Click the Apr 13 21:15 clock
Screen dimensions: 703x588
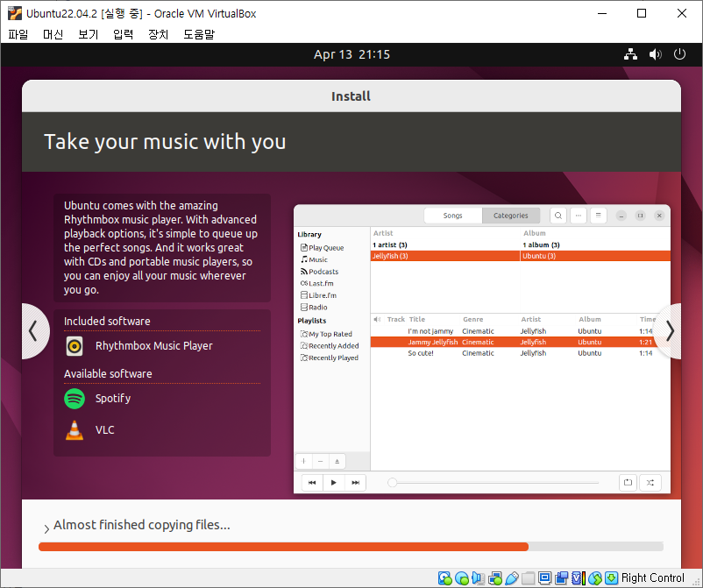[x=351, y=54]
